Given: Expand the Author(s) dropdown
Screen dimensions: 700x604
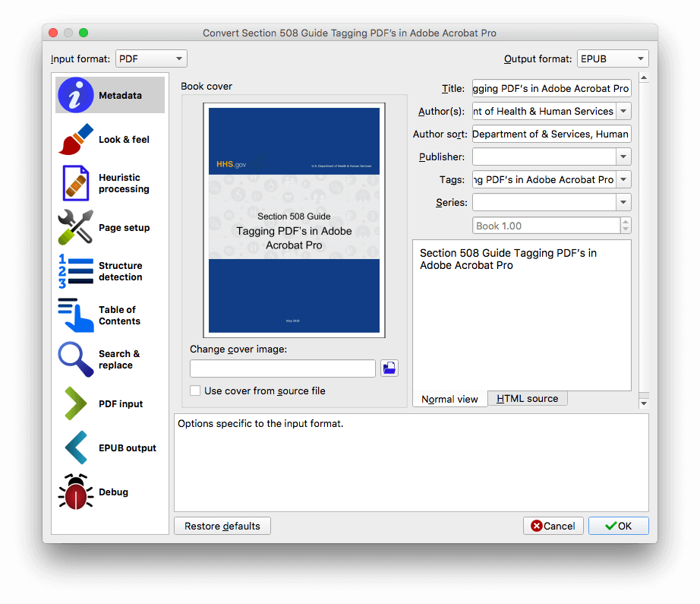Looking at the screenshot, I should point(624,111).
